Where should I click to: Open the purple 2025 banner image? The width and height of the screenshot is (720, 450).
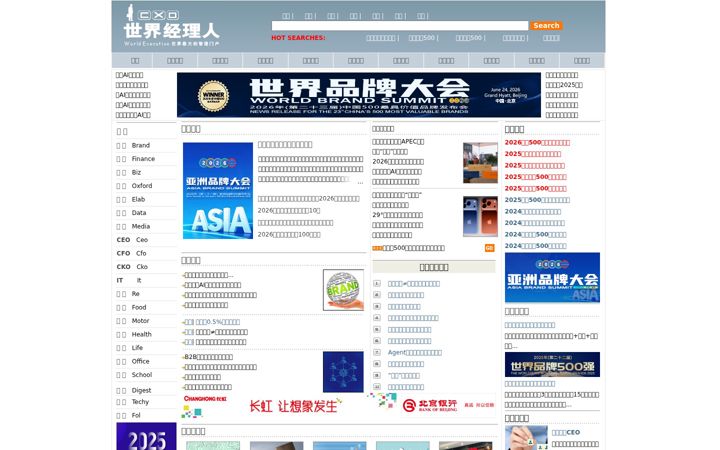[x=146, y=436]
